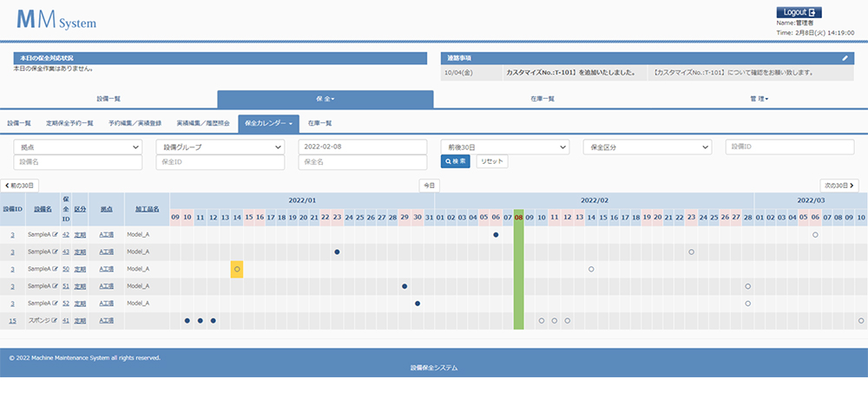The height and width of the screenshot is (399, 868).
Task: Open the 前後30日 range dropdown
Action: [x=505, y=147]
